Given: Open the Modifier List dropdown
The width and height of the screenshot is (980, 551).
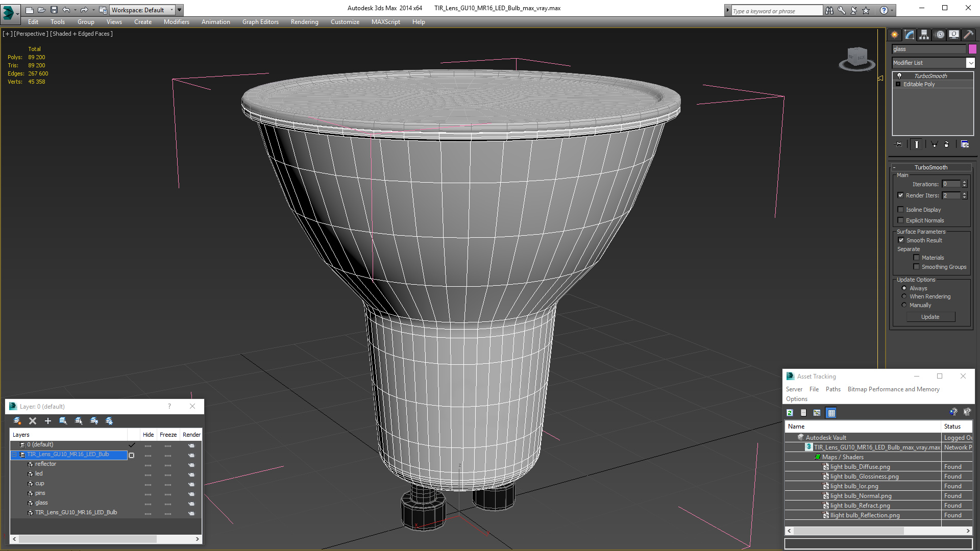Looking at the screenshot, I should point(970,63).
